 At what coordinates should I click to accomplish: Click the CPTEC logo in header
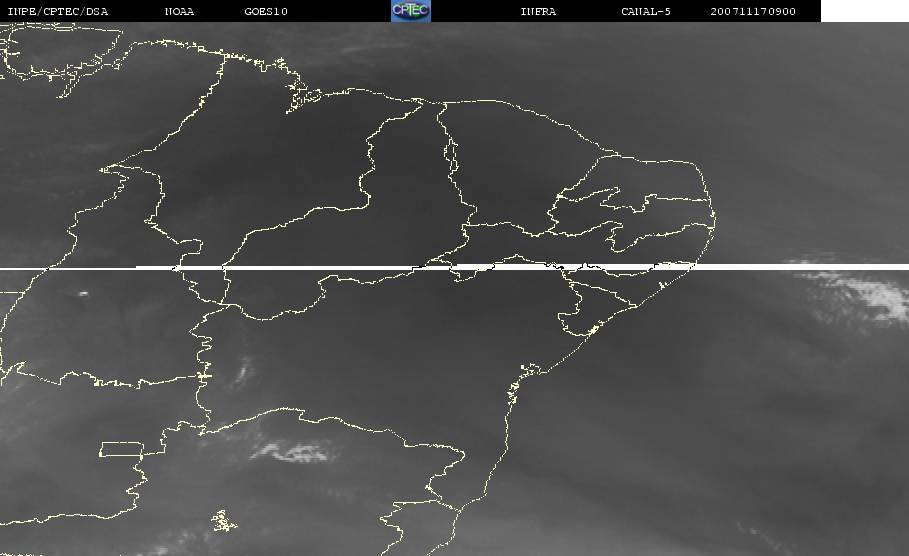tap(410, 11)
